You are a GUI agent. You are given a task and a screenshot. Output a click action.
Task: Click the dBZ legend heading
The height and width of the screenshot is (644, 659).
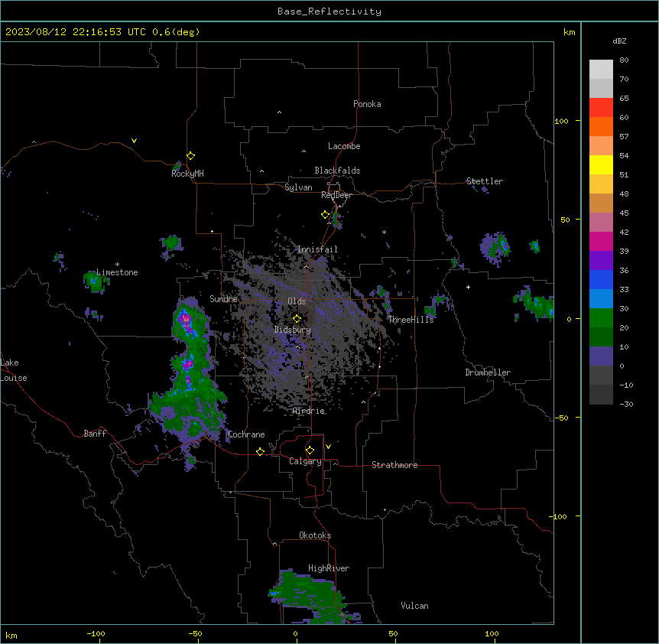(619, 41)
